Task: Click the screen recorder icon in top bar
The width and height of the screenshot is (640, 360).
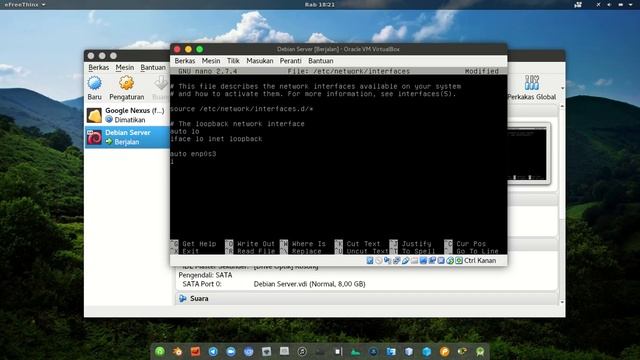Action: click(x=578, y=4)
